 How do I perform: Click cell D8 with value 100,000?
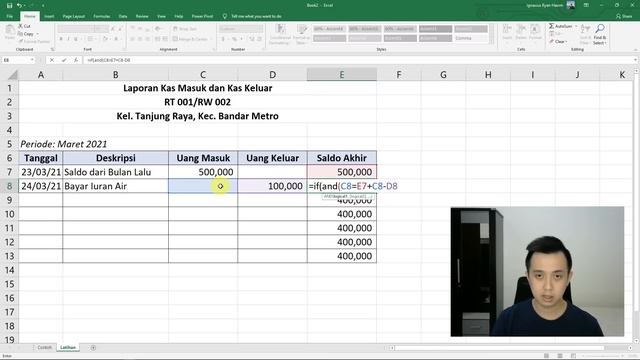tap(272, 186)
